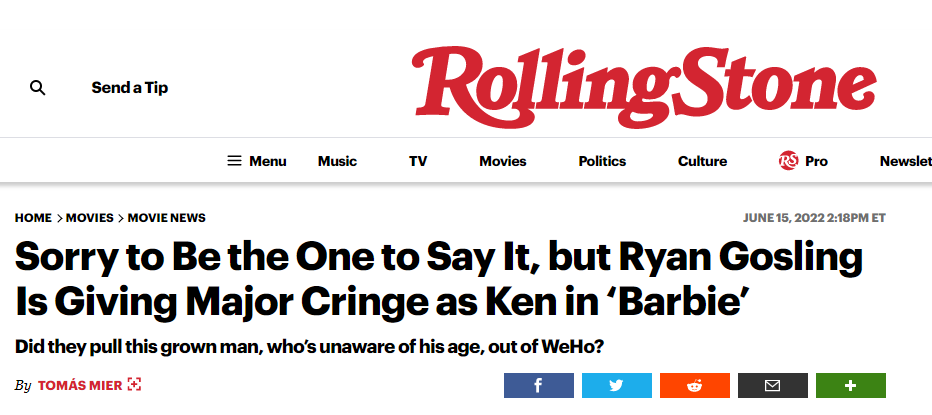
Task: Open the Newsletters nav item
Action: coord(905,161)
